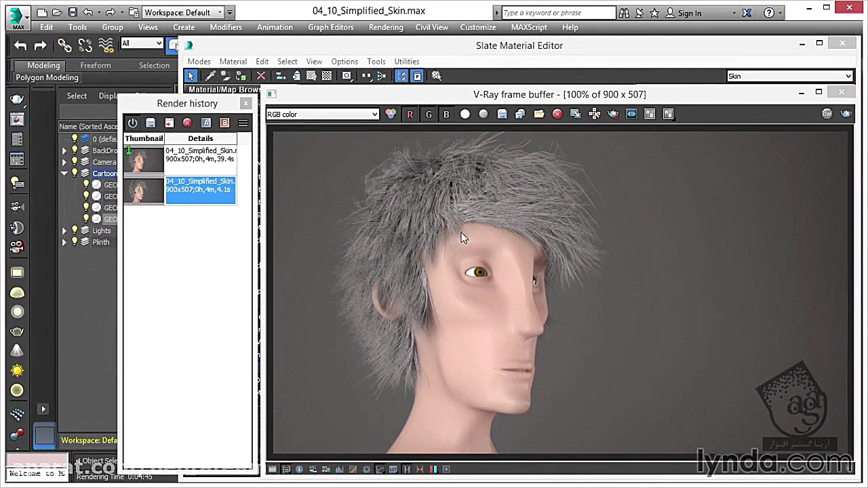Viewport: 868px width, 488px height.
Task: Toggle monochromatic mode gray circle
Action: pyautogui.click(x=484, y=114)
